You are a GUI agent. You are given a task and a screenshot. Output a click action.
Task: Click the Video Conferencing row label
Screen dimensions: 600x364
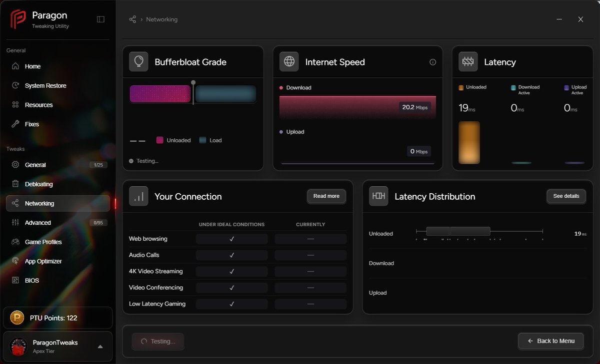click(x=156, y=288)
